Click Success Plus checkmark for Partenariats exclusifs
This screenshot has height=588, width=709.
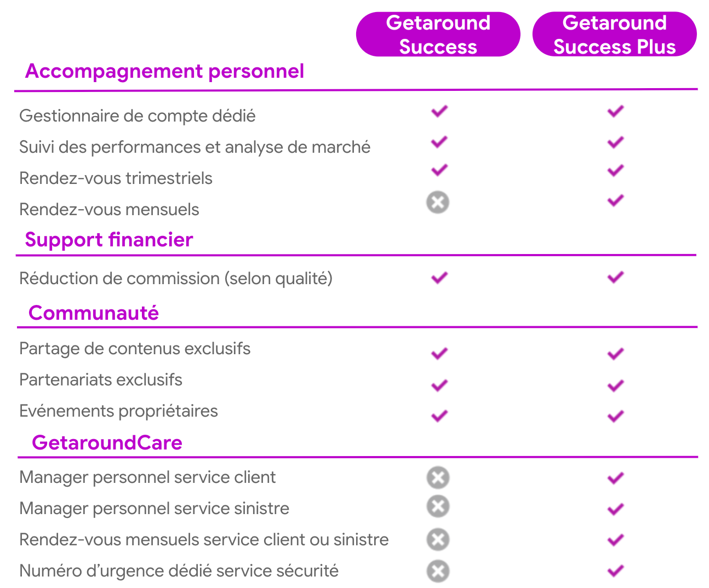(615, 385)
